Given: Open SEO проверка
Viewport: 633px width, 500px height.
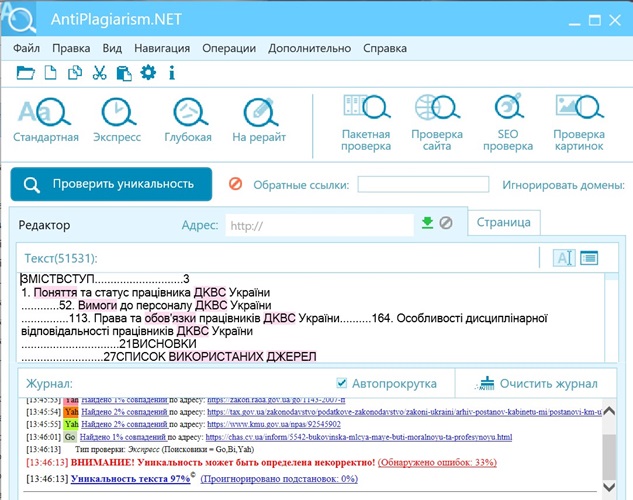Looking at the screenshot, I should click(x=508, y=123).
